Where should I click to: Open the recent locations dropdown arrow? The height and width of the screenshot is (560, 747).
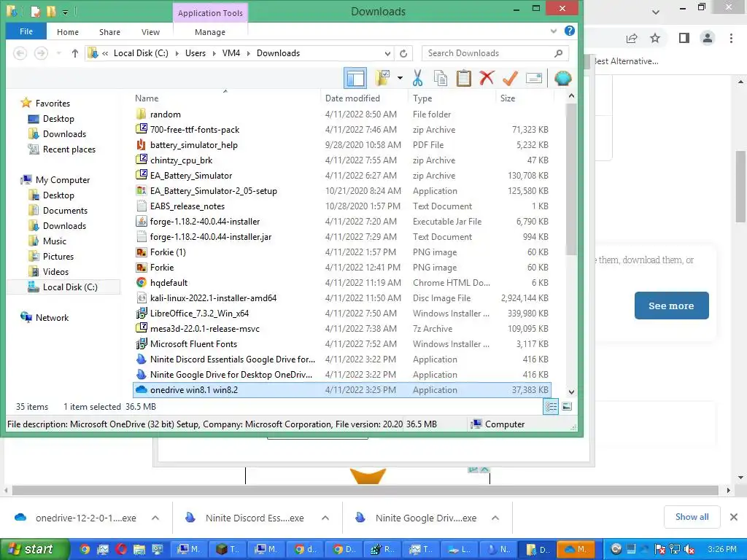[58, 53]
